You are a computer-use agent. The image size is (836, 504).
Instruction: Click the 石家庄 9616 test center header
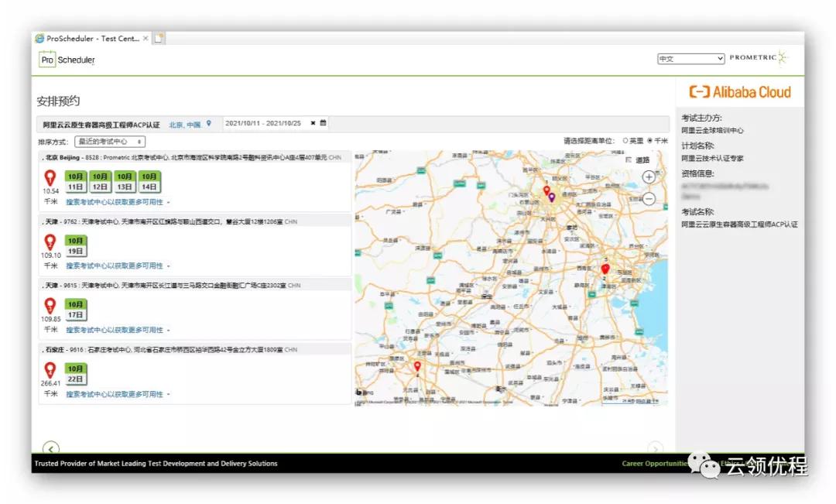click(x=195, y=350)
